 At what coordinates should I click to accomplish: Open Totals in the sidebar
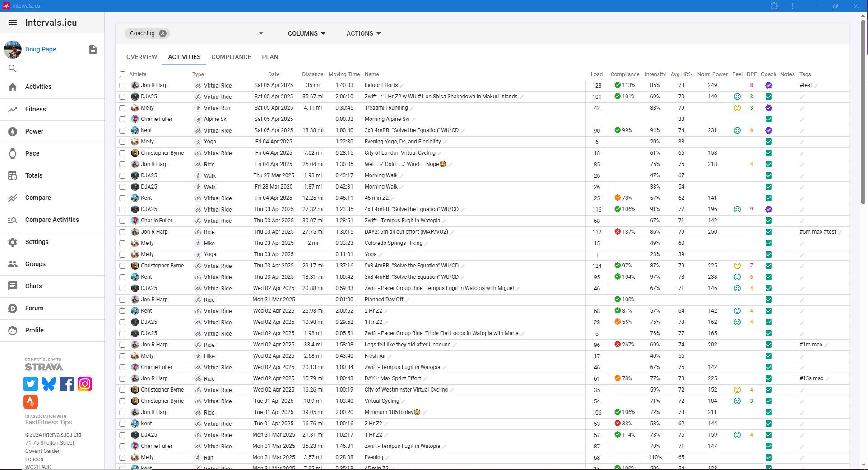(52, 175)
